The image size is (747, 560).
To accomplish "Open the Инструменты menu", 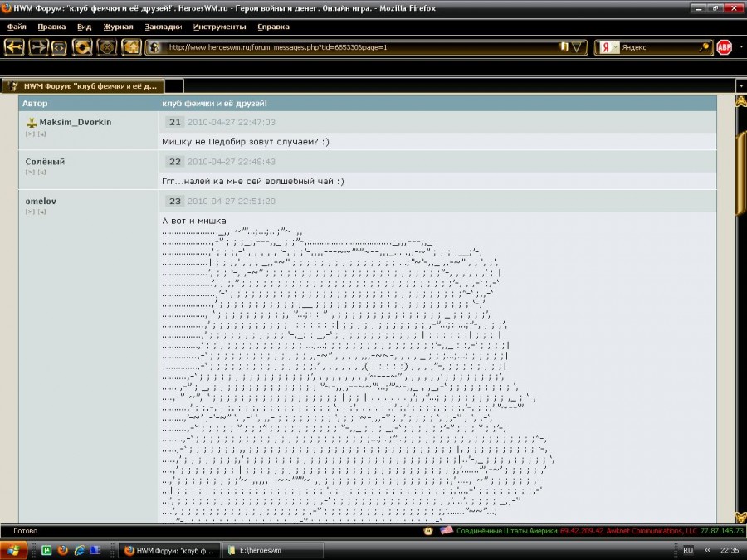I will pos(219,27).
